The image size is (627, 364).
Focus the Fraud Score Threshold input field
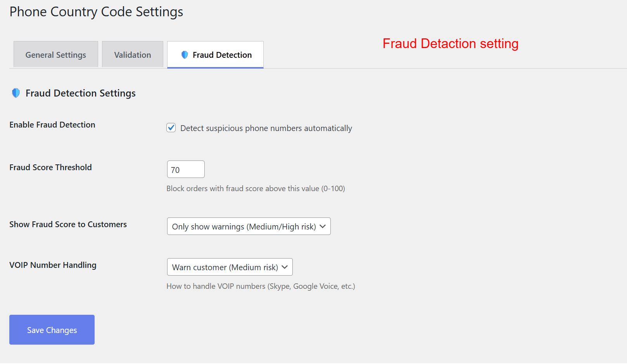[x=186, y=169]
